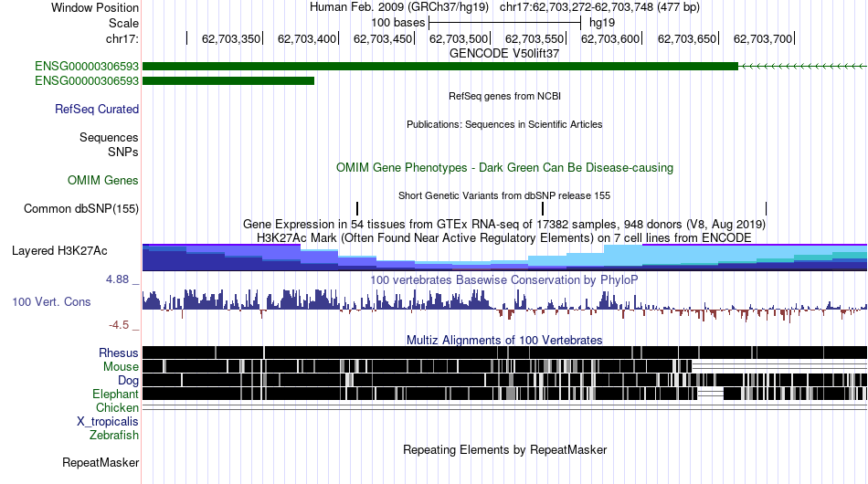Open RefSeq genes from NCBI title
This screenshot has height=484, width=868.
pos(504,96)
